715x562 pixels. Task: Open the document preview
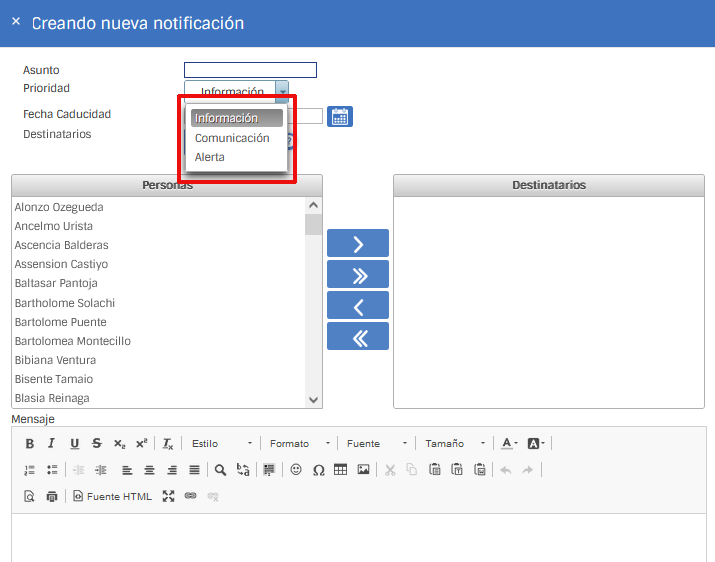coord(30,496)
